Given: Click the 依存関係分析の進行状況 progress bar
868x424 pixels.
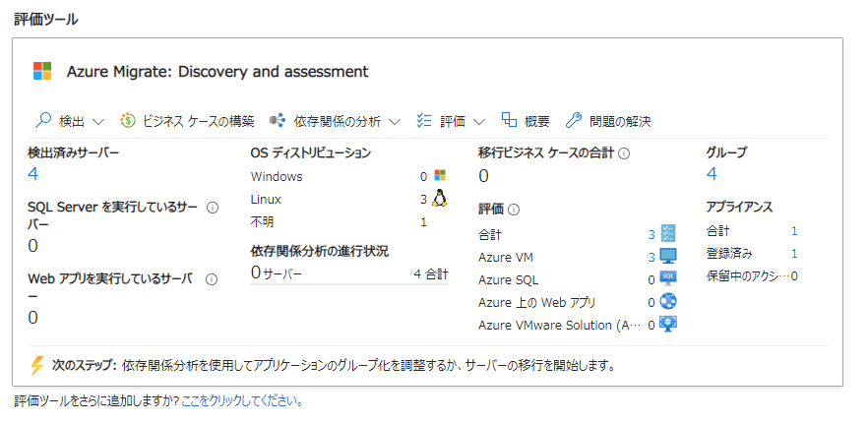Looking at the screenshot, I should tap(349, 284).
